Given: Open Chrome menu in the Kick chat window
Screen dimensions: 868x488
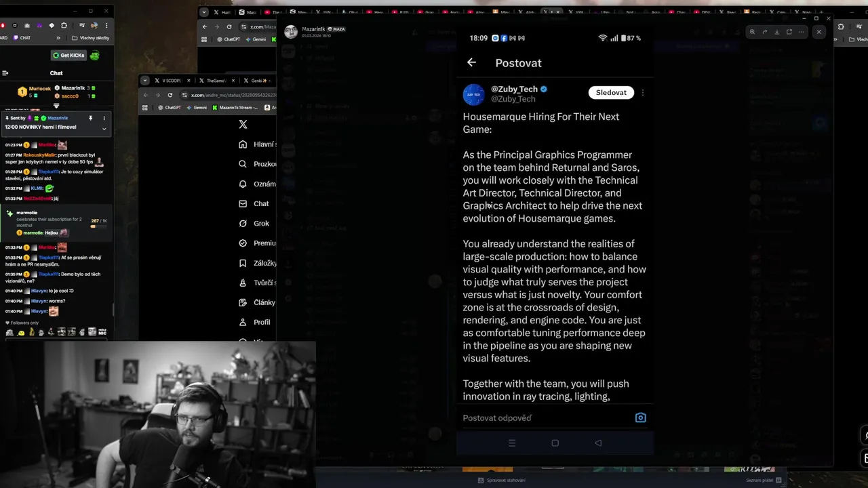Looking at the screenshot, I should coord(106,25).
